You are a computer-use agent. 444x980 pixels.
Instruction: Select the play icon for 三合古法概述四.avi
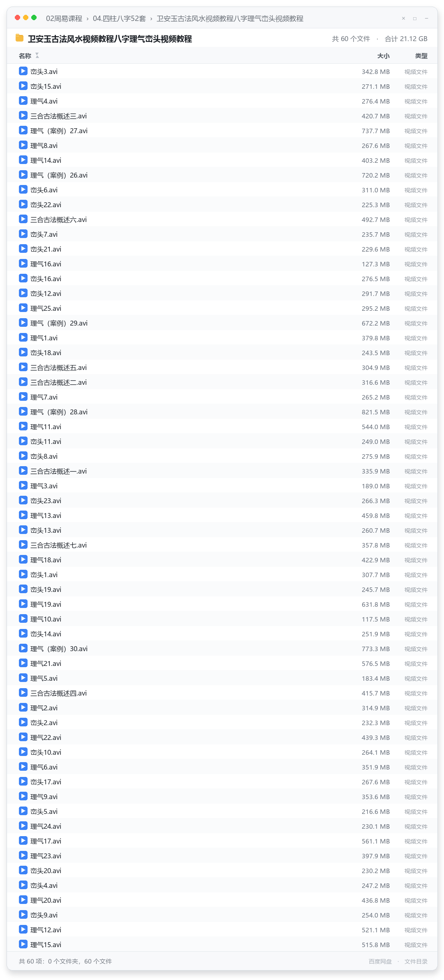[23, 693]
